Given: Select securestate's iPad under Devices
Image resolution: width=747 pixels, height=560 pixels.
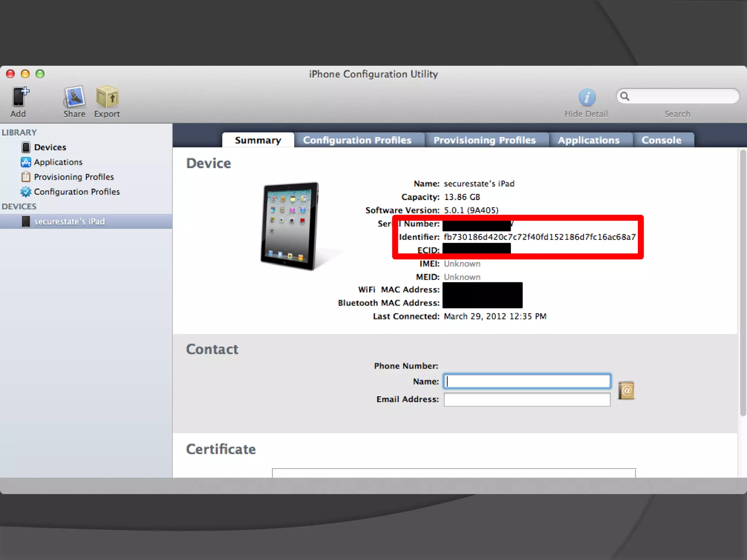Looking at the screenshot, I should [x=69, y=222].
